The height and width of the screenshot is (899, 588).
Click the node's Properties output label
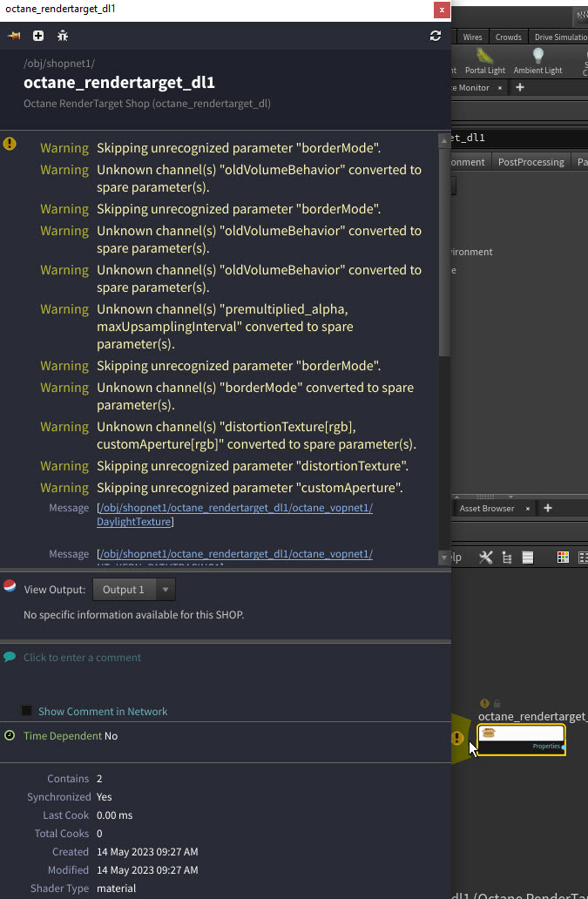coord(546,746)
